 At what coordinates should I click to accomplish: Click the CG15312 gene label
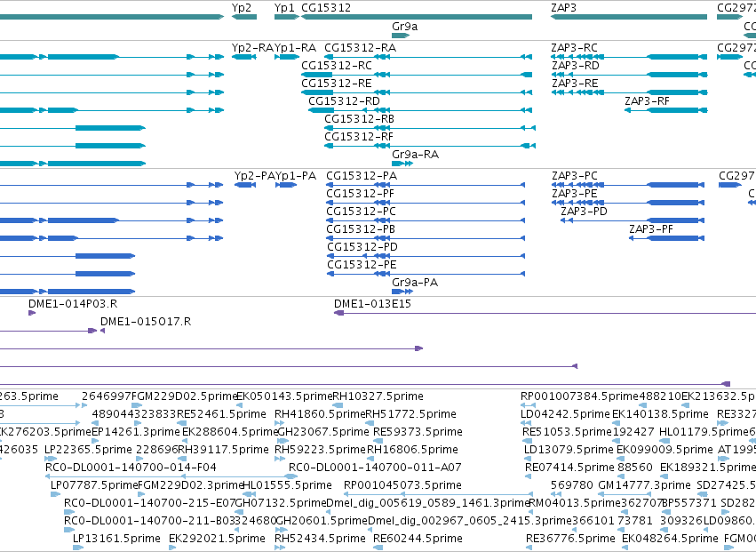click(326, 8)
